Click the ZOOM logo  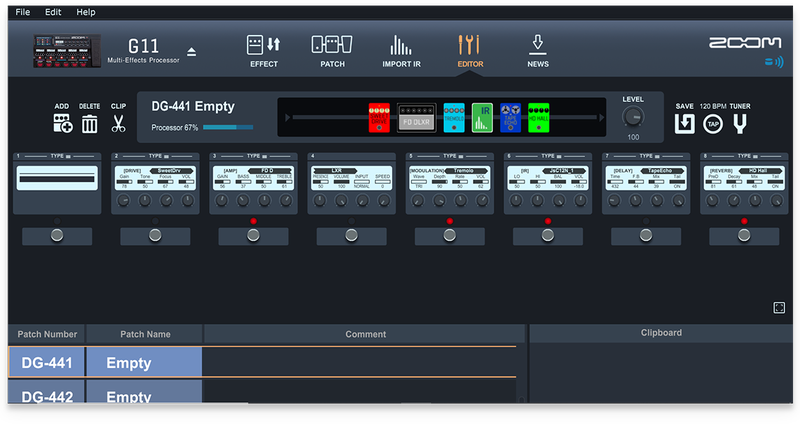point(745,43)
